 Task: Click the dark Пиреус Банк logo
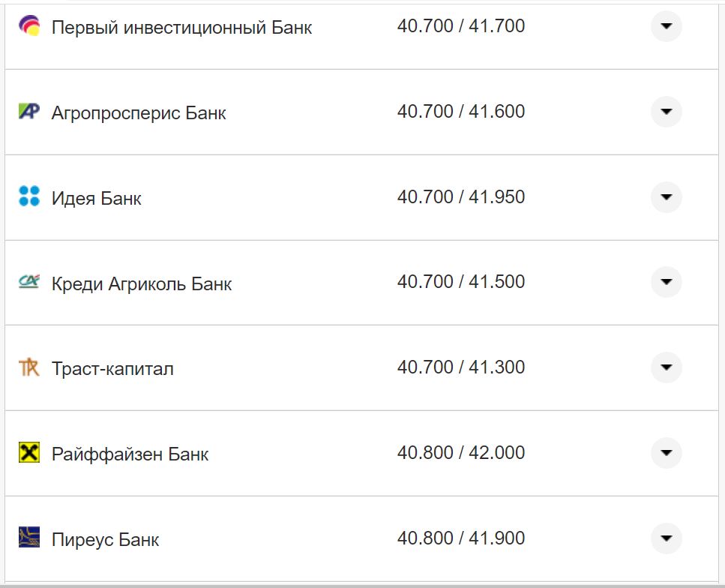29,538
